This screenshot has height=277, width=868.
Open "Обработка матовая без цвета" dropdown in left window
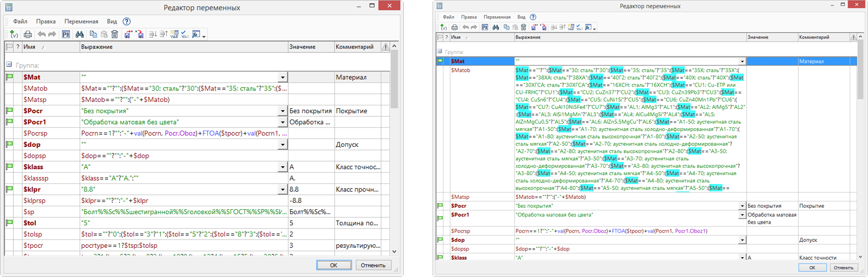click(283, 122)
